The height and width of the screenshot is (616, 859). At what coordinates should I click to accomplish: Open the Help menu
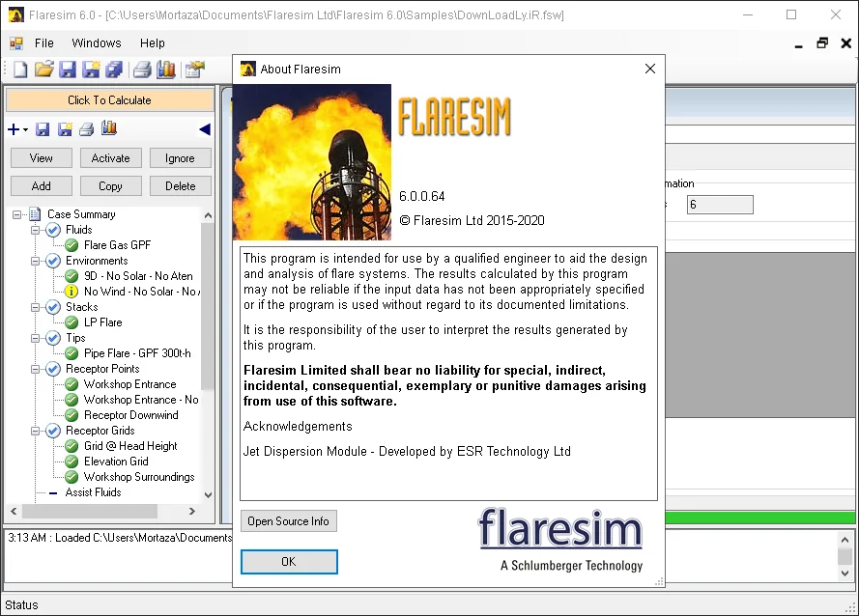pyautogui.click(x=153, y=43)
